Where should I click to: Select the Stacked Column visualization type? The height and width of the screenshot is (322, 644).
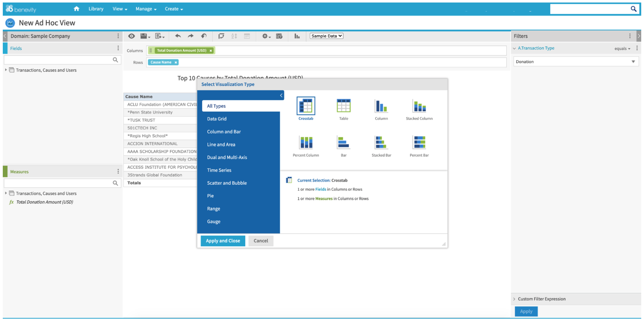pyautogui.click(x=419, y=109)
